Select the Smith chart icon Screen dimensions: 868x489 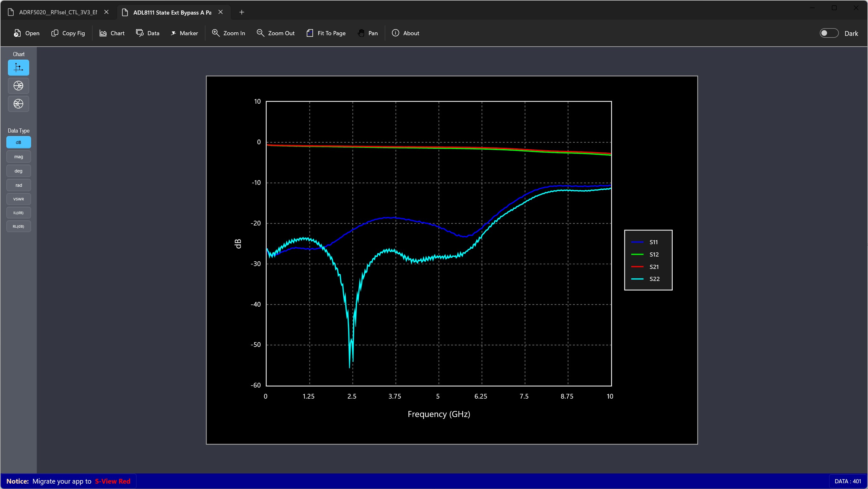click(x=18, y=86)
